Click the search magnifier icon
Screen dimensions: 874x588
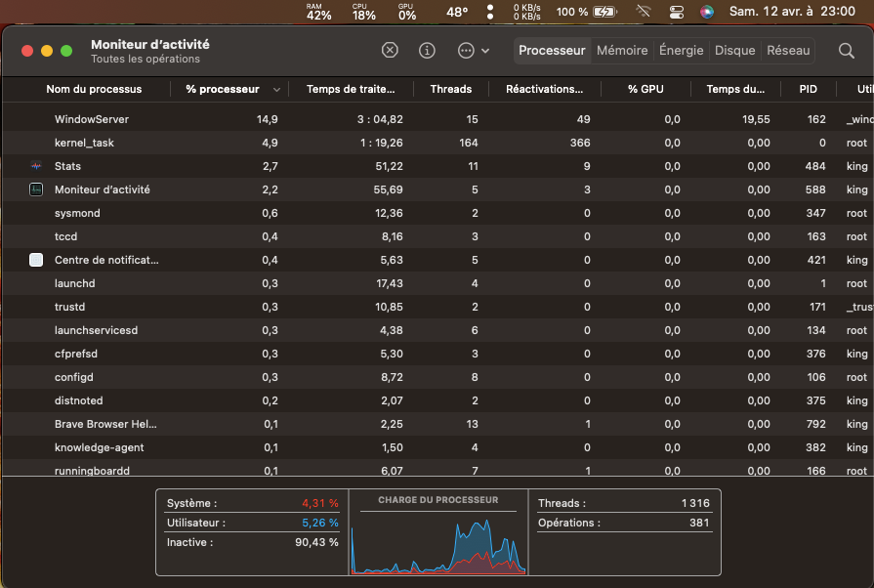(847, 51)
